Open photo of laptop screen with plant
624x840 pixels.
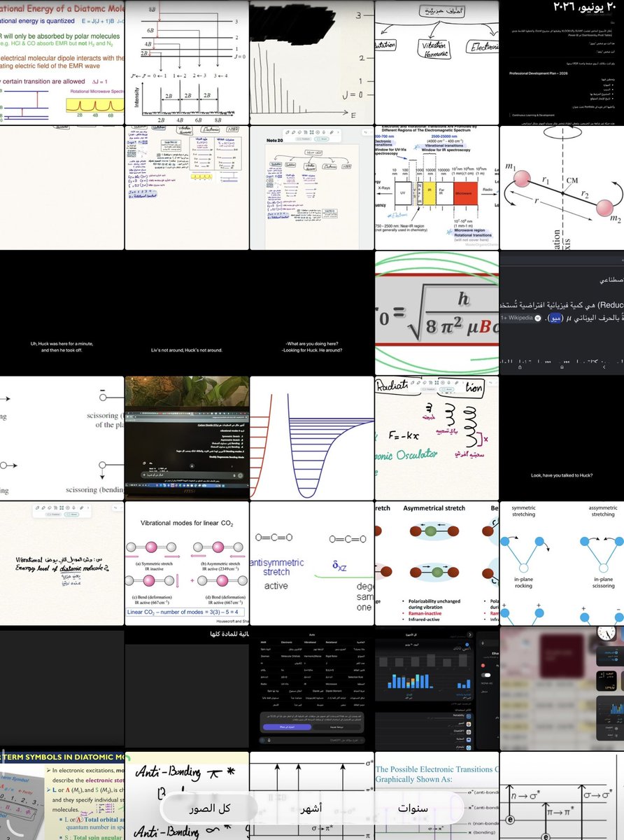pyautogui.click(x=187, y=438)
